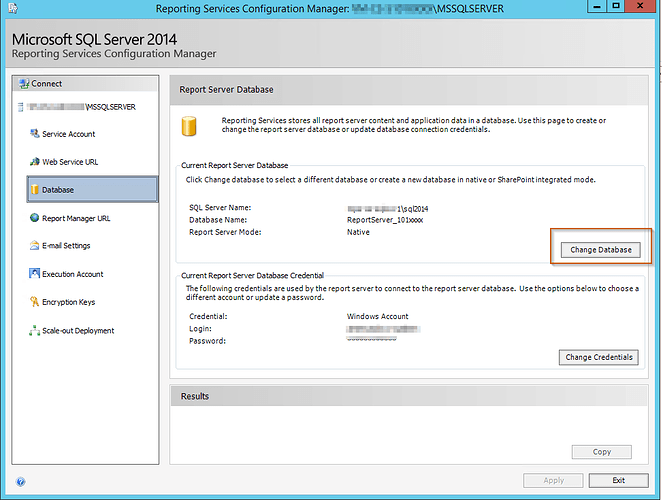The width and height of the screenshot is (662, 500).
Task: Click the SQL Server Name label
Action: coord(220,208)
